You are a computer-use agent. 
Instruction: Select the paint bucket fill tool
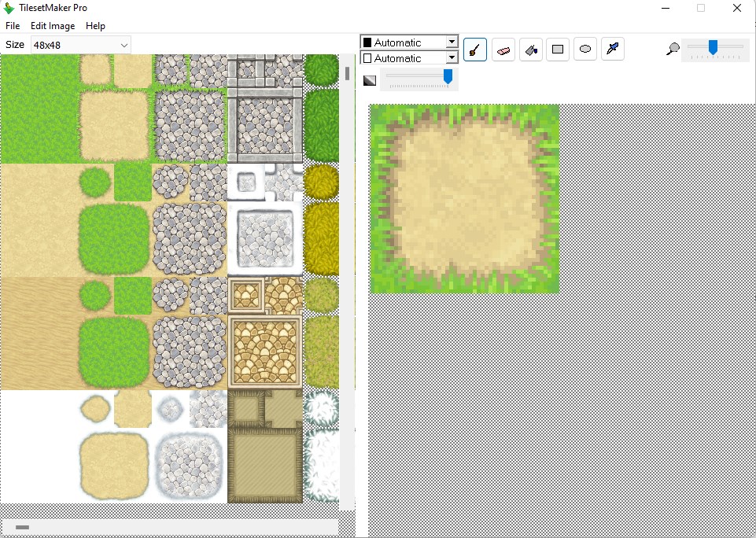point(531,50)
